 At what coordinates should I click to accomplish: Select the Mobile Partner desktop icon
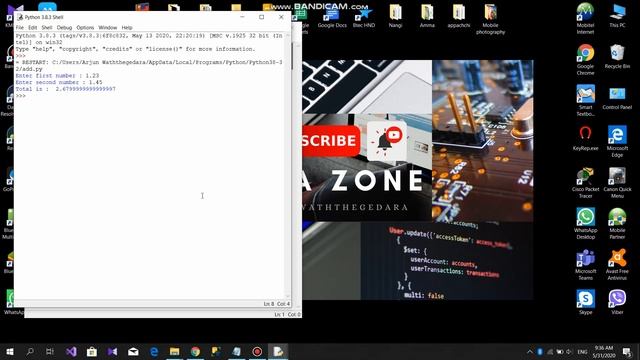[617, 224]
